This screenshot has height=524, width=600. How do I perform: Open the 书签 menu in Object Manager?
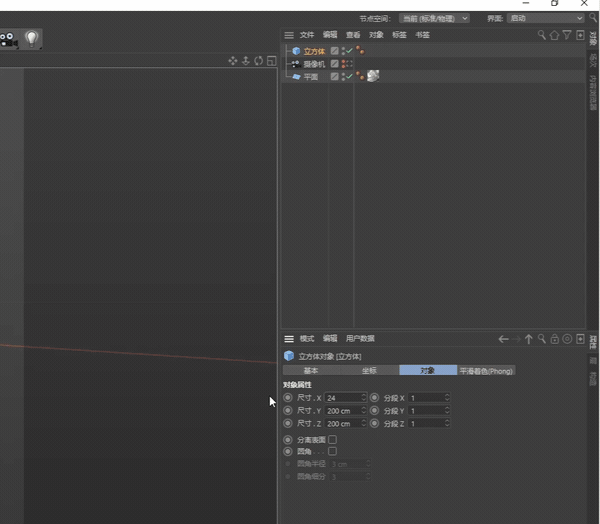coord(422,35)
